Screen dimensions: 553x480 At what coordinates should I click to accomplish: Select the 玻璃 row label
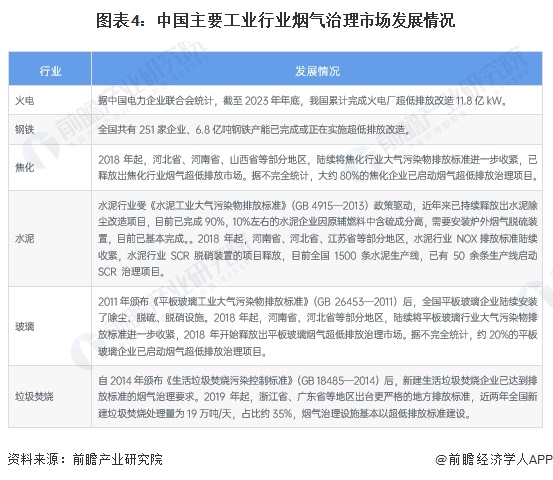24,326
